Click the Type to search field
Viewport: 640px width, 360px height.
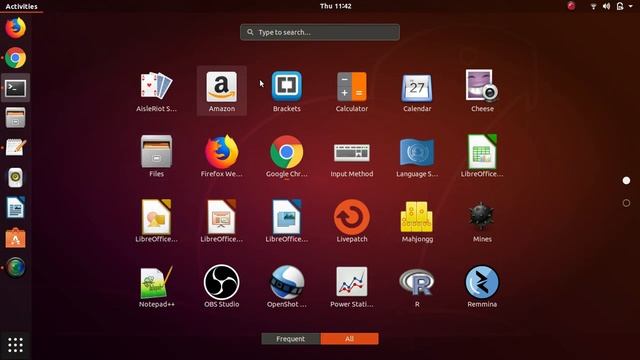[x=320, y=32]
